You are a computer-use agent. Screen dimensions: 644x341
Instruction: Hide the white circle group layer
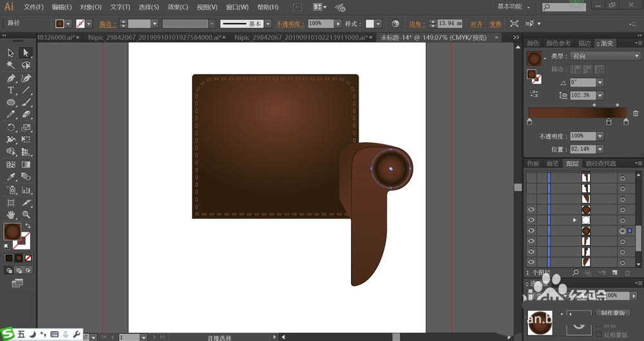click(531, 220)
